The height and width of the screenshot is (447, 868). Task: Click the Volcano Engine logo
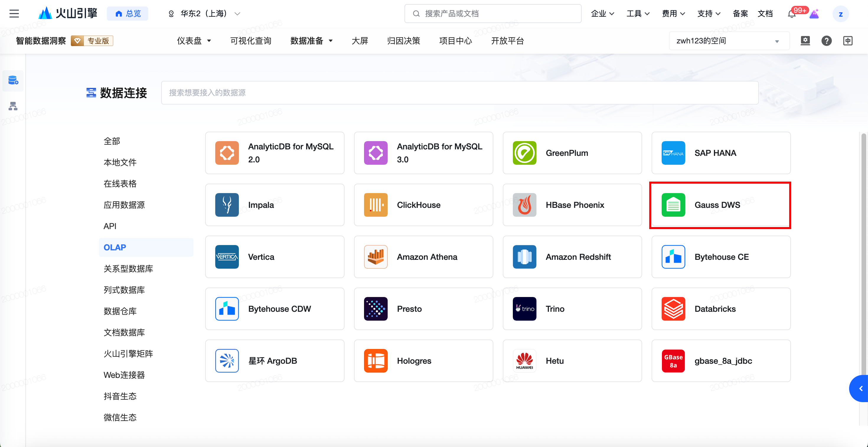pyautogui.click(x=67, y=14)
